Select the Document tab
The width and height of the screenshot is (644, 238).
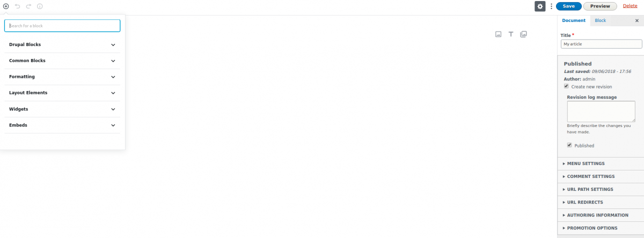574,20
